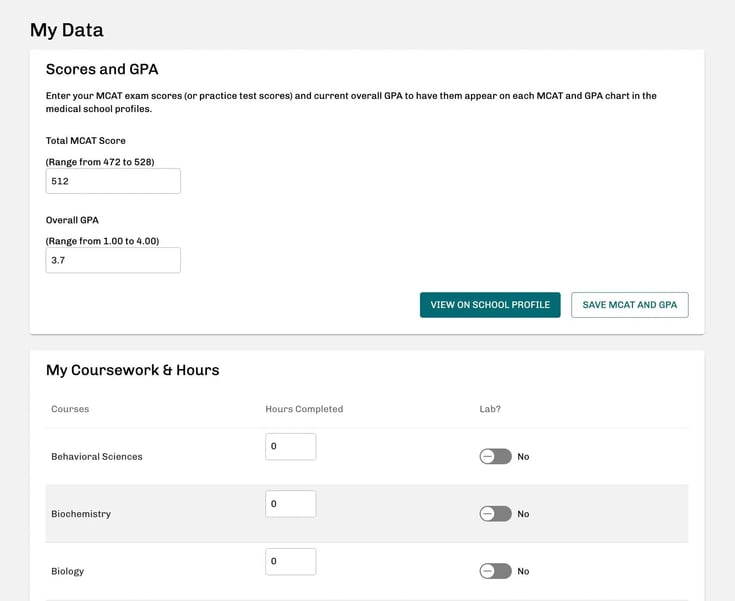Click the Lab? column header
Screen dimensions: 735x601
click(490, 409)
